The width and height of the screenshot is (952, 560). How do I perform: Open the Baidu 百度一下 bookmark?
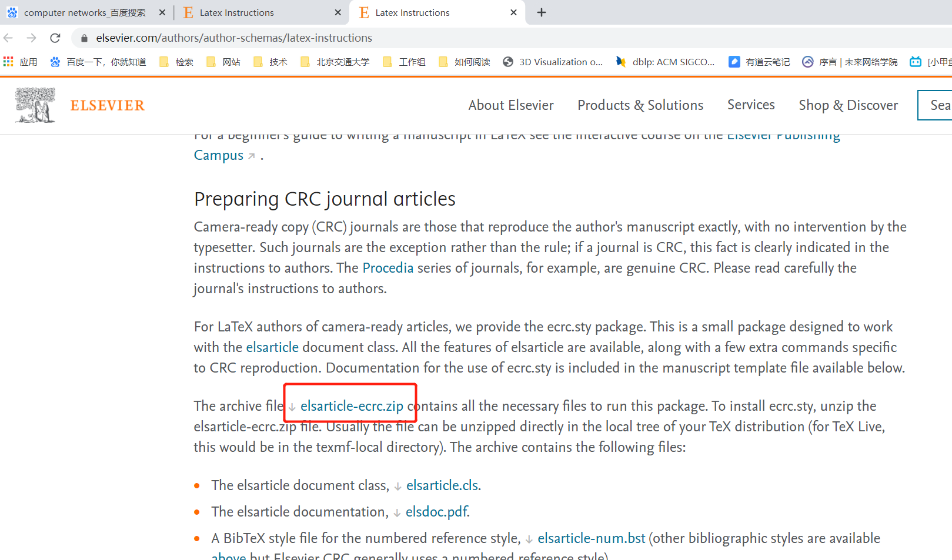pyautogui.click(x=98, y=62)
